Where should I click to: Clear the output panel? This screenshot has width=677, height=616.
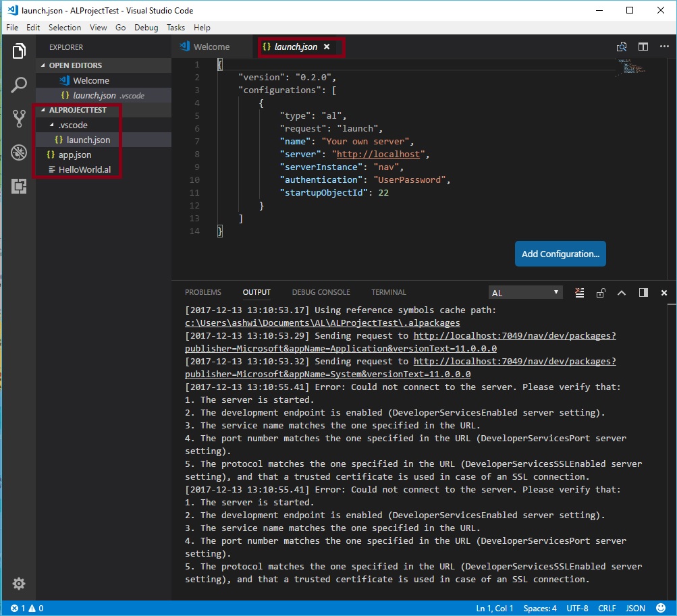click(x=579, y=292)
